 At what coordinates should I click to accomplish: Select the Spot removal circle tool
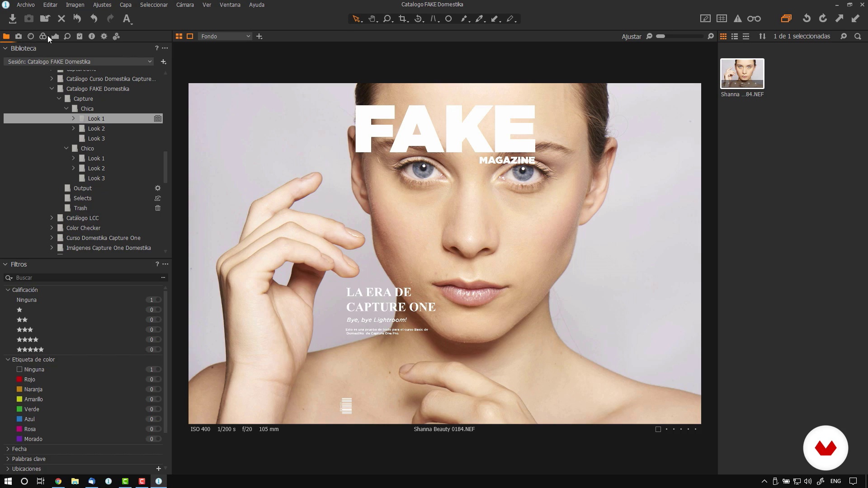point(448,19)
